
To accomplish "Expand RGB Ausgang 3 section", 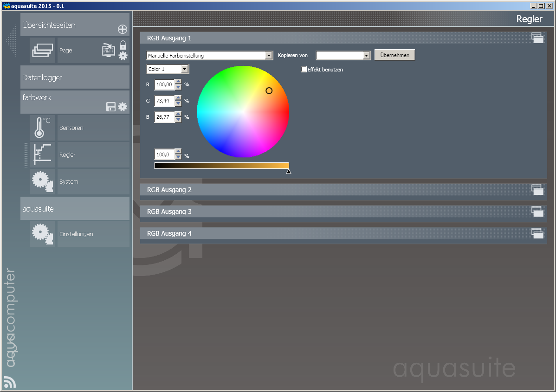I will click(x=343, y=212).
